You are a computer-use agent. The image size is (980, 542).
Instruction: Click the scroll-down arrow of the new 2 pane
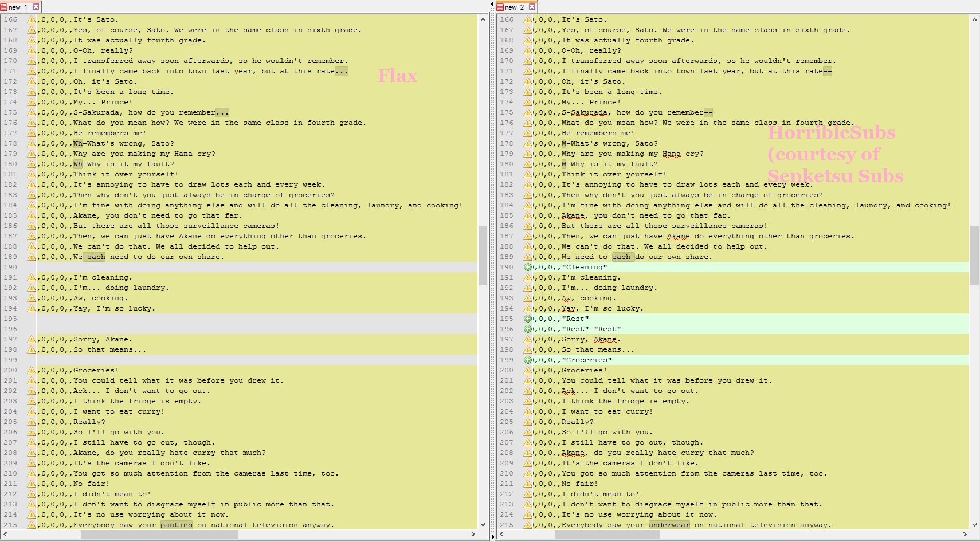click(x=974, y=524)
